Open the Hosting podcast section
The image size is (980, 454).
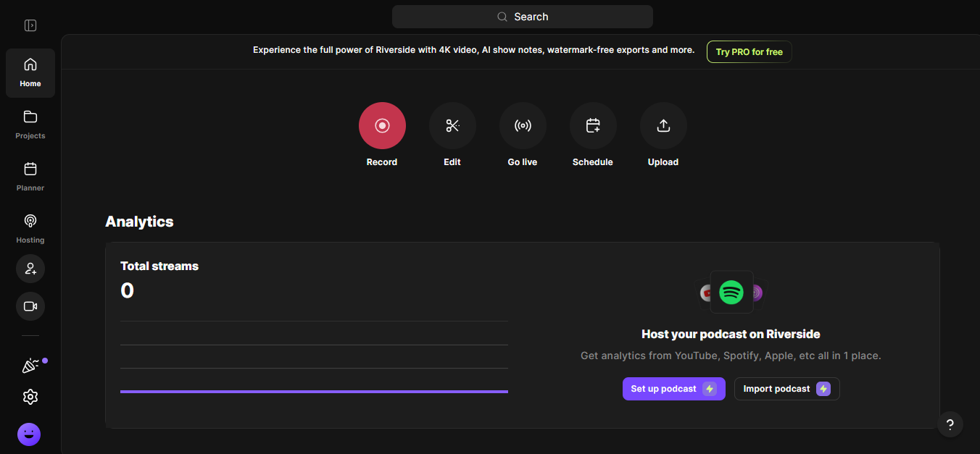pos(30,229)
